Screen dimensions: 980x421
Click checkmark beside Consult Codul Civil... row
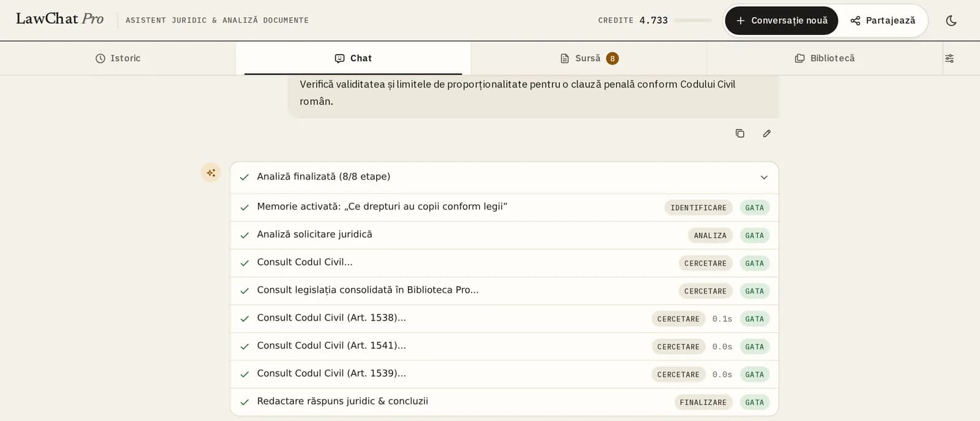tap(244, 263)
